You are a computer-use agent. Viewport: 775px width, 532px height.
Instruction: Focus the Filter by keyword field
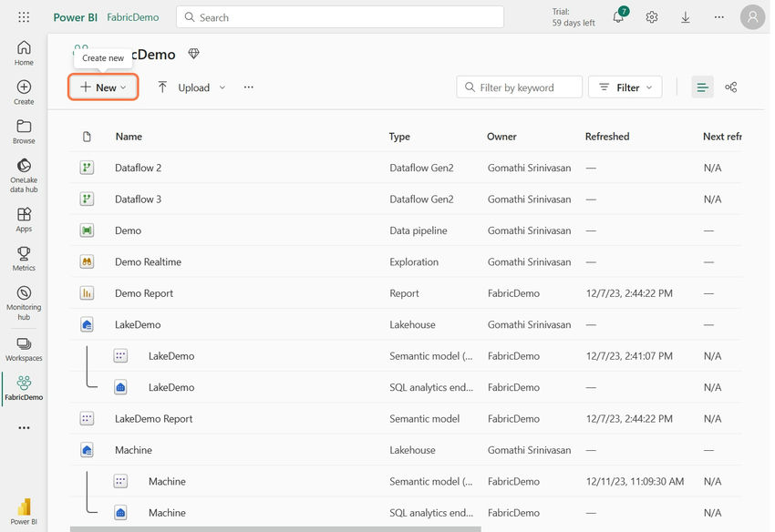(520, 87)
